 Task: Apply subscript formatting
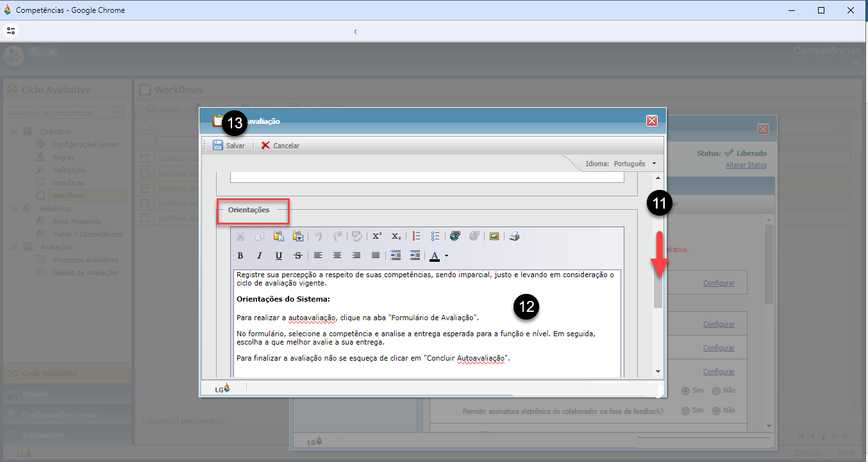pos(396,236)
